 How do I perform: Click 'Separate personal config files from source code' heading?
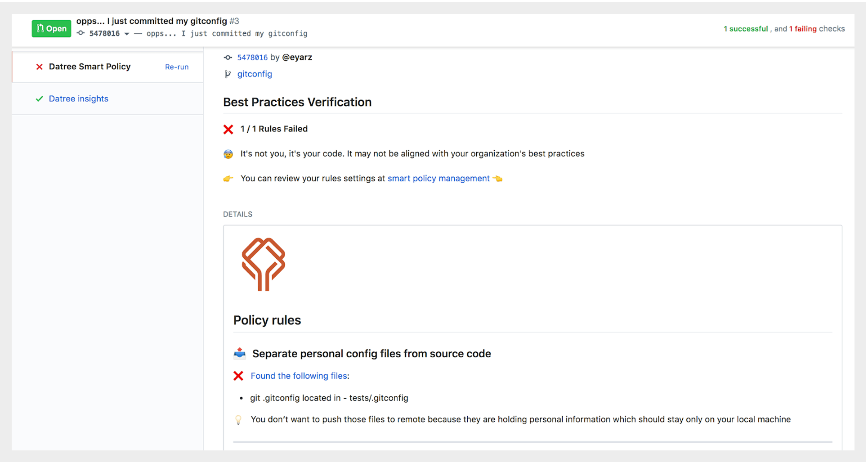371,354
